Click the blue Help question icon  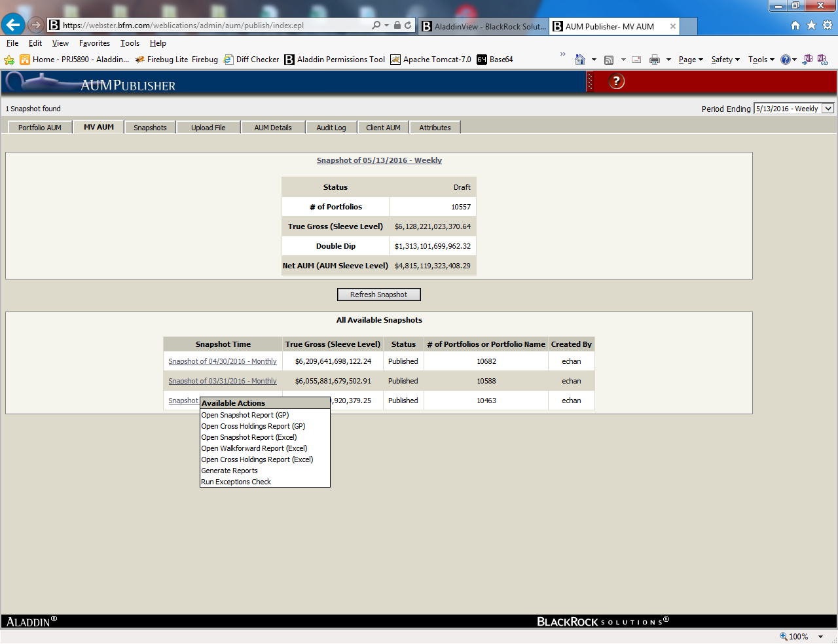tap(786, 60)
